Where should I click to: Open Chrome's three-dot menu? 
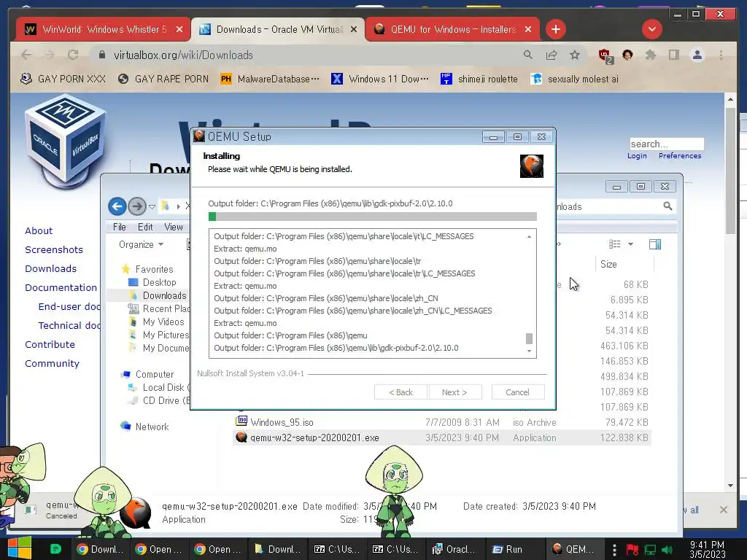721,55
